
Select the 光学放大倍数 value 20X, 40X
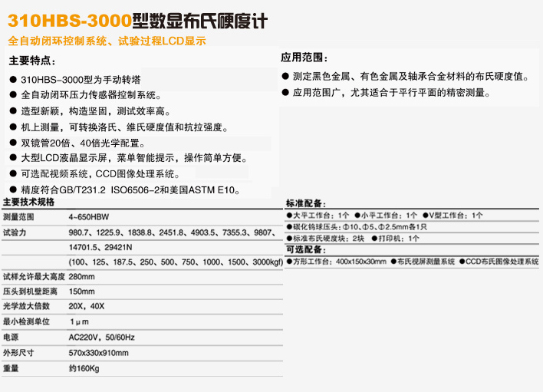(87, 306)
